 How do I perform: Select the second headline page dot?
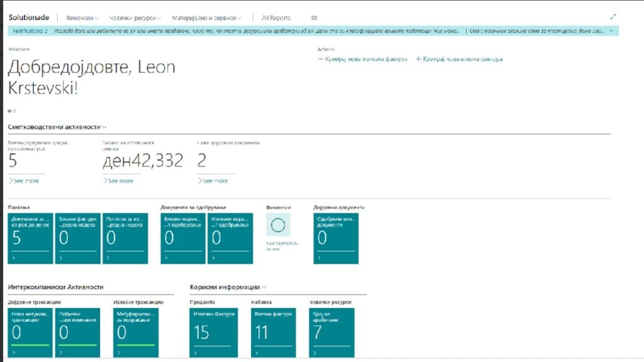pos(14,111)
